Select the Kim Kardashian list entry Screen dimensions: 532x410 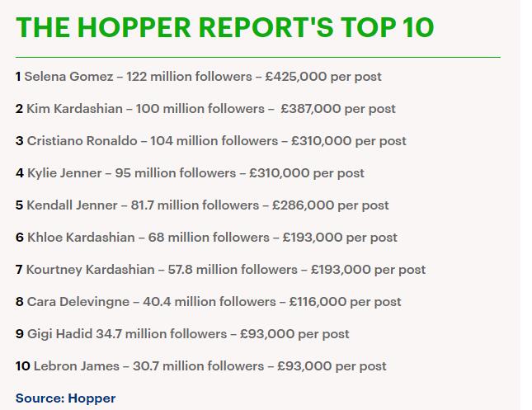pos(205,109)
